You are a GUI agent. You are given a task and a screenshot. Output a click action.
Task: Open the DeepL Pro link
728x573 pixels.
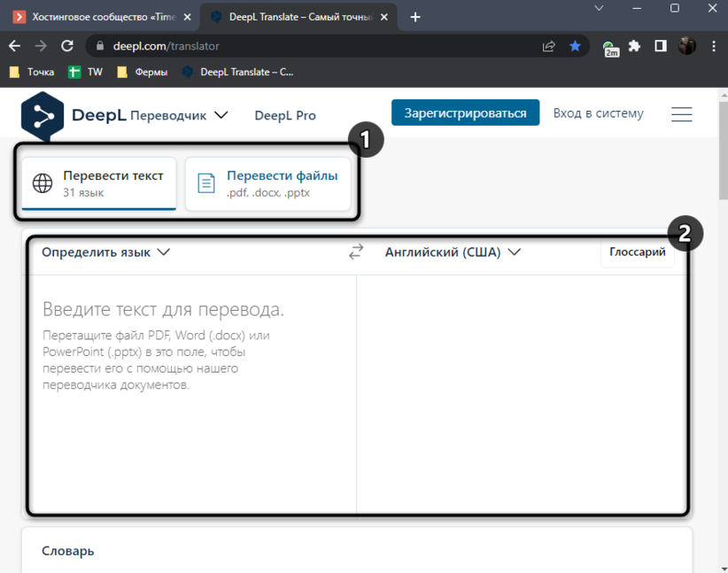pos(285,115)
